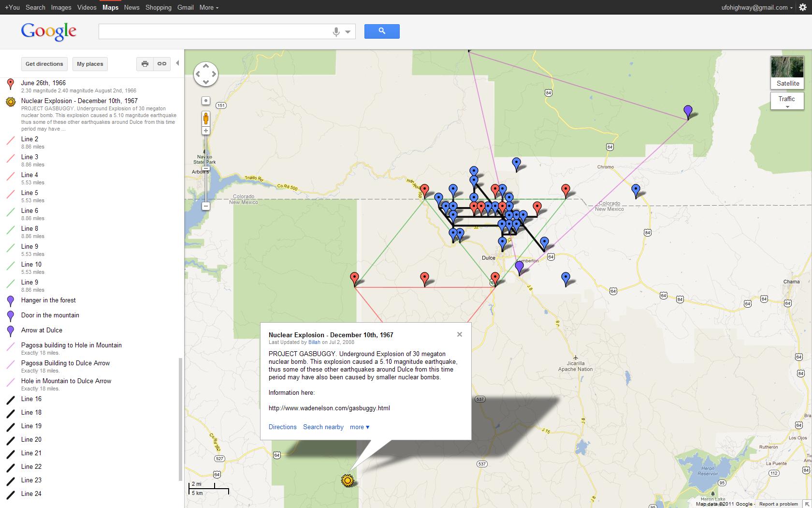Select the 'Hole in Mountain to Dulce Arrow' entry
The image size is (812, 508).
66,381
